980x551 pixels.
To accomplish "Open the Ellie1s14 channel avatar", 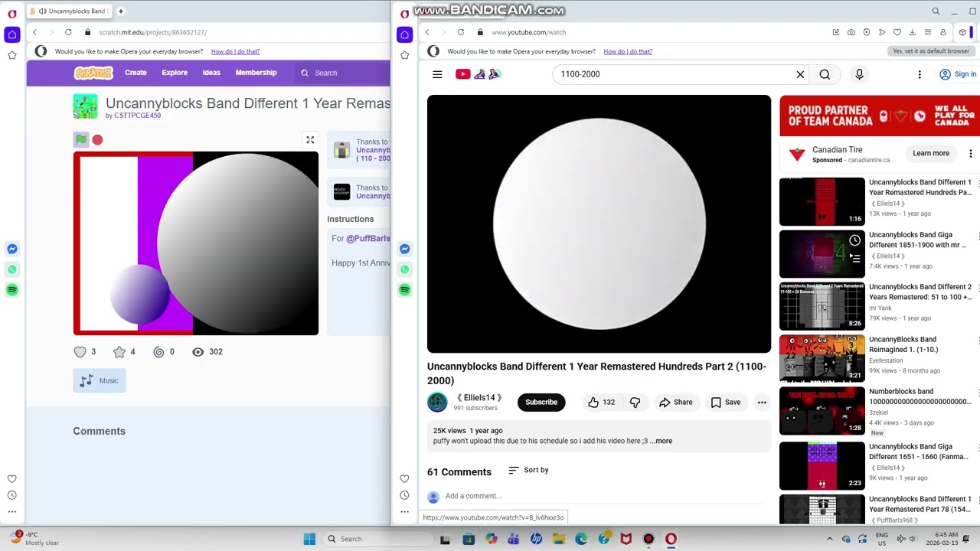I will (437, 403).
